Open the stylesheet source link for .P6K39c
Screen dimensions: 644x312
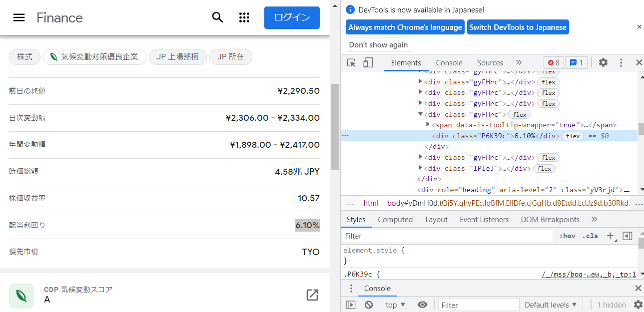coord(589,274)
